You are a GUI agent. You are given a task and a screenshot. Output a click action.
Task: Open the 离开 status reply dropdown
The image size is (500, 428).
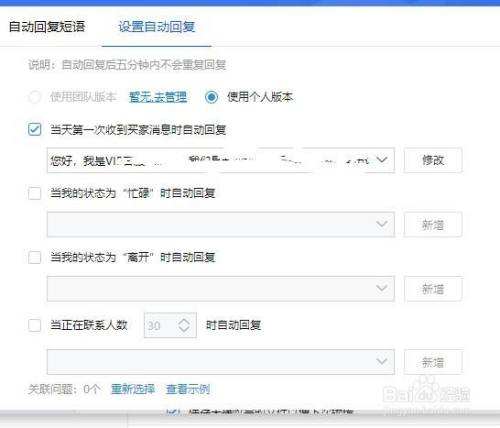pyautogui.click(x=221, y=288)
